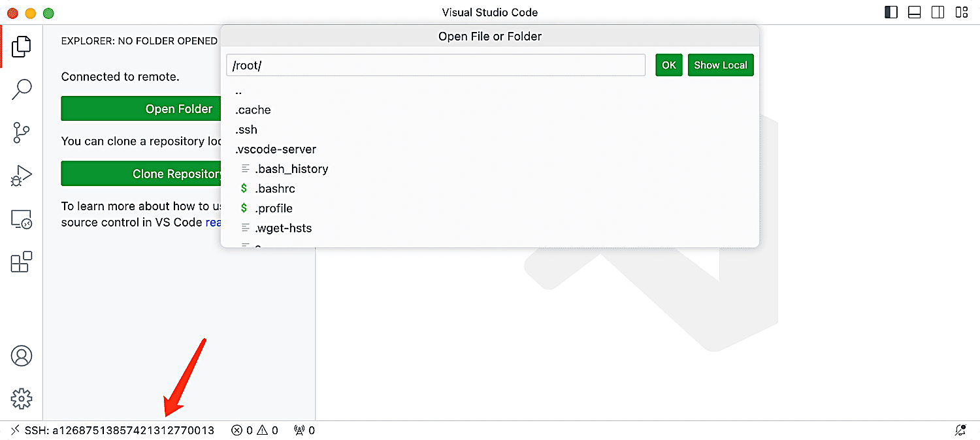The width and height of the screenshot is (980, 440).
Task: Click the Show Local button
Action: click(721, 65)
